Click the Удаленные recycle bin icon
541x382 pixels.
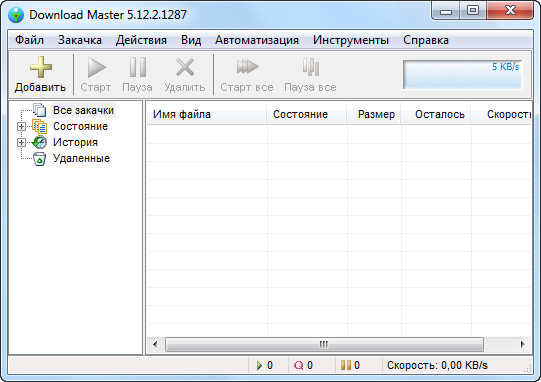[x=40, y=159]
